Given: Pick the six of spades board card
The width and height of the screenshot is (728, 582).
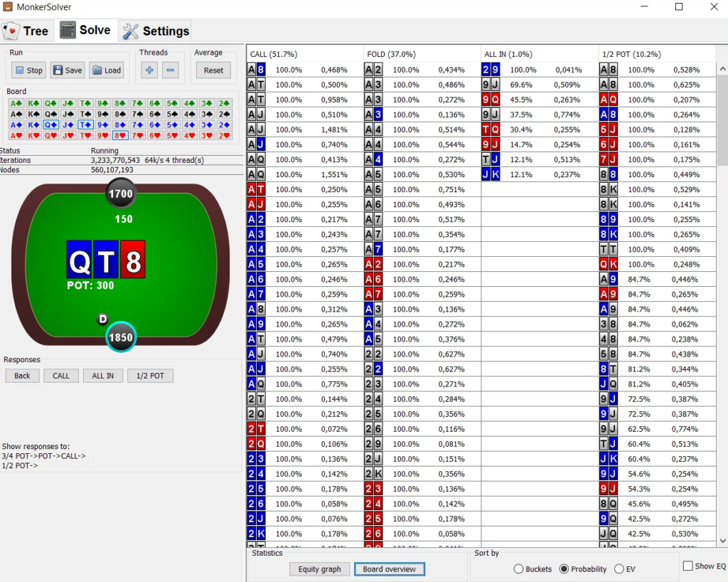Looking at the screenshot, I should pos(154,114).
